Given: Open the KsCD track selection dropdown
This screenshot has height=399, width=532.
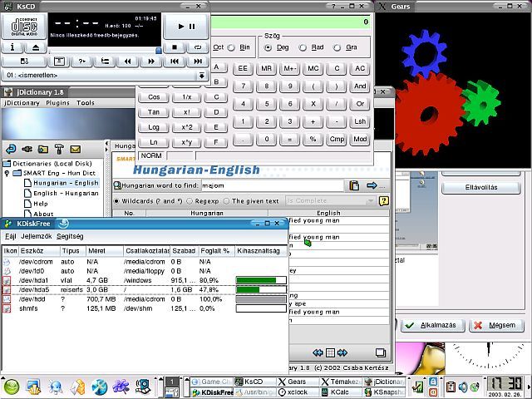Looking at the screenshot, I should coord(201,76).
